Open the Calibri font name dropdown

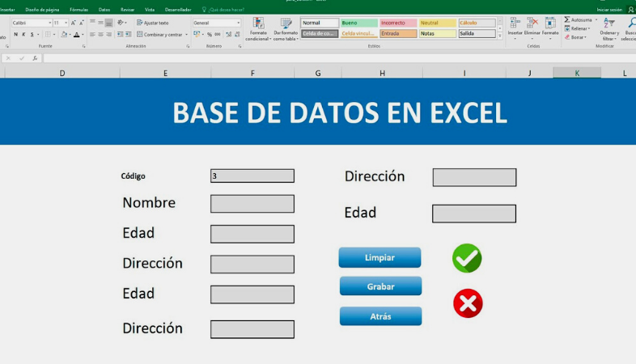50,23
